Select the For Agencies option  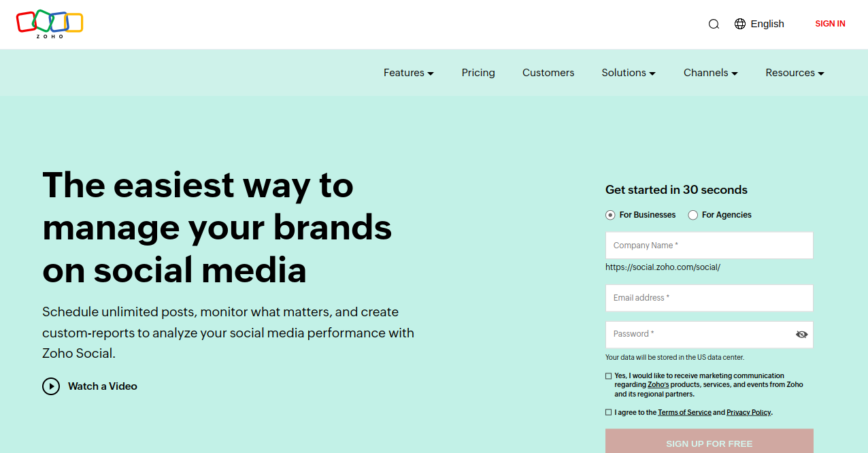coord(692,215)
